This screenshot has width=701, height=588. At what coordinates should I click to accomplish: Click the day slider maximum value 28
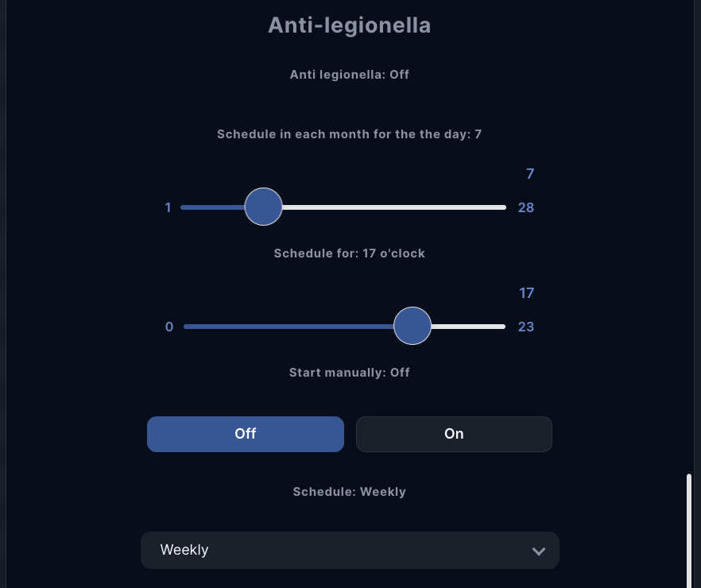(x=526, y=207)
